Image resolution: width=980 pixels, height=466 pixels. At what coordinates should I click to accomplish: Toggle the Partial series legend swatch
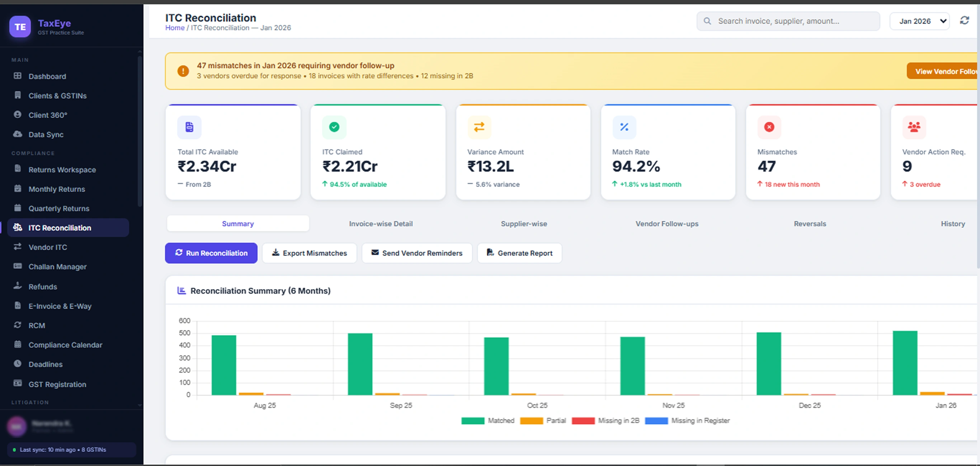point(531,421)
